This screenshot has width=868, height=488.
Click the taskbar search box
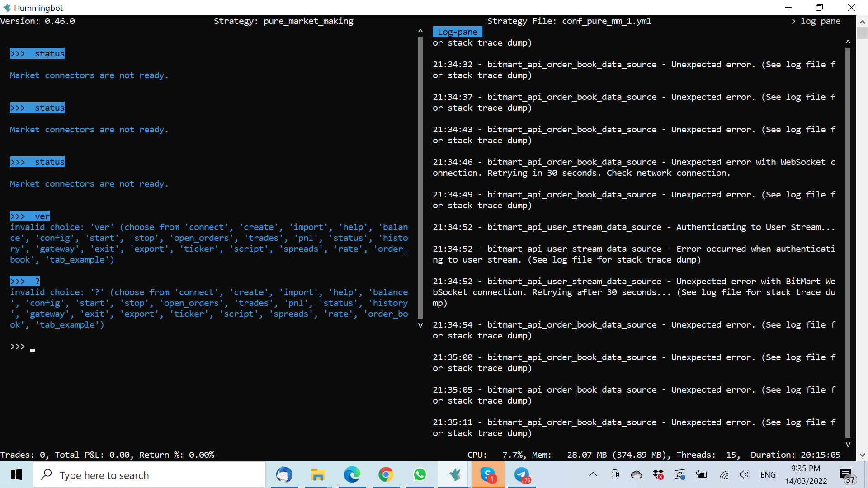pos(149,475)
